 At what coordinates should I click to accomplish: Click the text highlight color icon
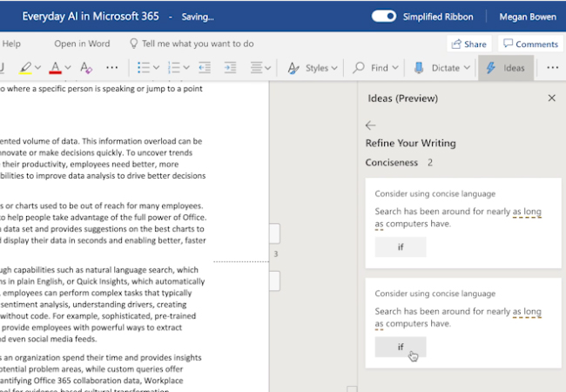coord(25,68)
